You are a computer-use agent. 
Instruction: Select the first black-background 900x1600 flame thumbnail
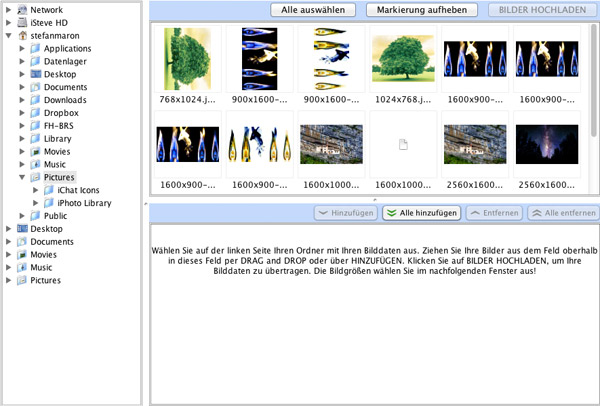click(x=259, y=59)
